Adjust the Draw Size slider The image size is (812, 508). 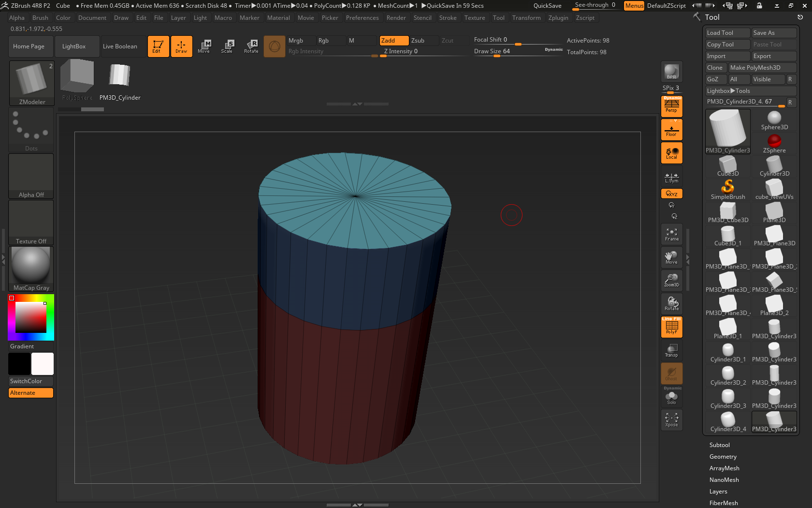tap(517, 51)
